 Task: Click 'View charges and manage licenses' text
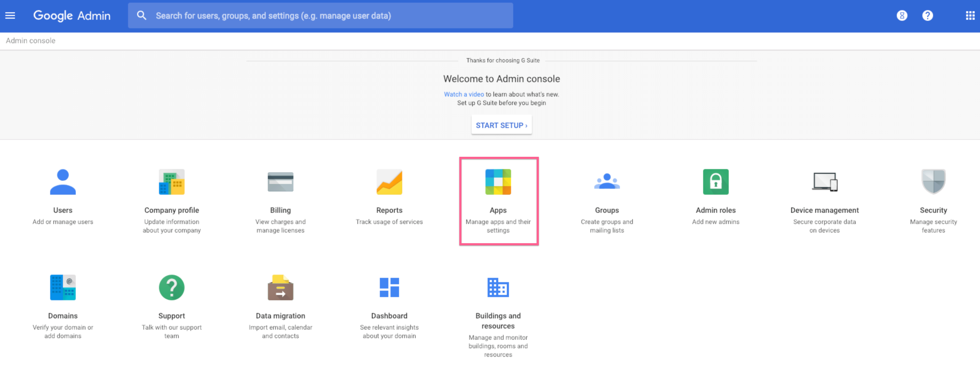pyautogui.click(x=281, y=226)
